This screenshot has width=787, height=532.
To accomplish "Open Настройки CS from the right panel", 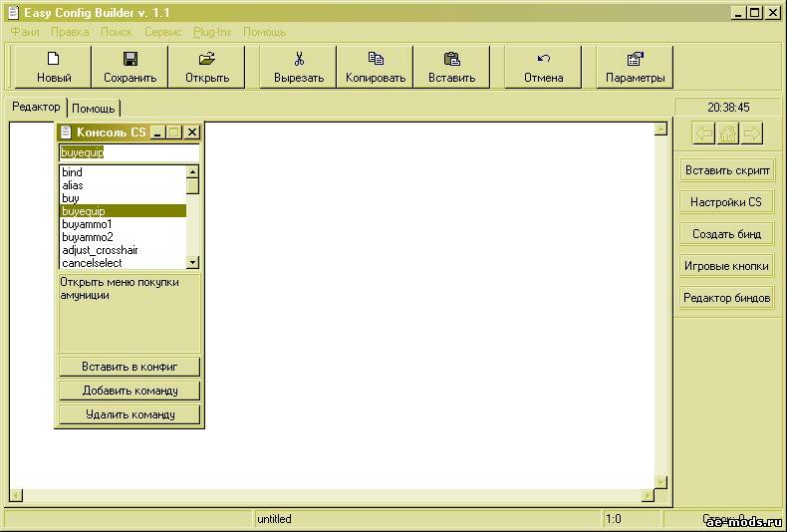I will (726, 202).
